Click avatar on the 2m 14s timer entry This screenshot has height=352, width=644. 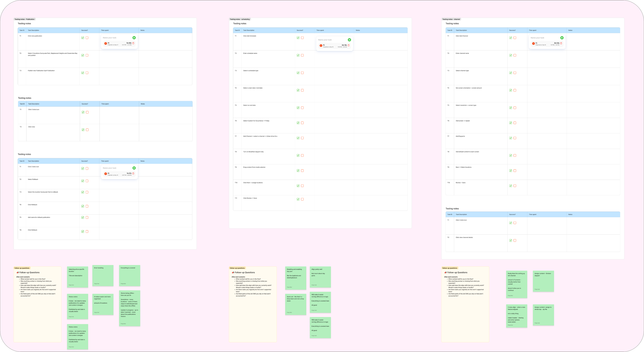click(x=321, y=46)
